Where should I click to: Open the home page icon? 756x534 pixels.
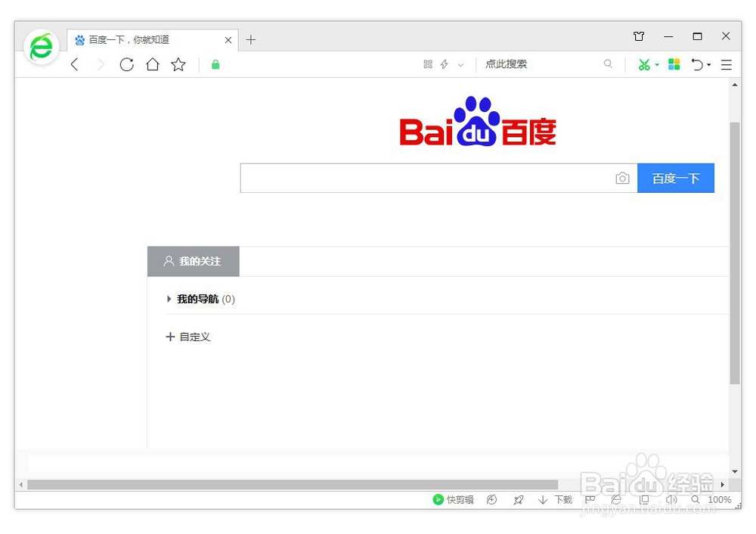pyautogui.click(x=153, y=64)
